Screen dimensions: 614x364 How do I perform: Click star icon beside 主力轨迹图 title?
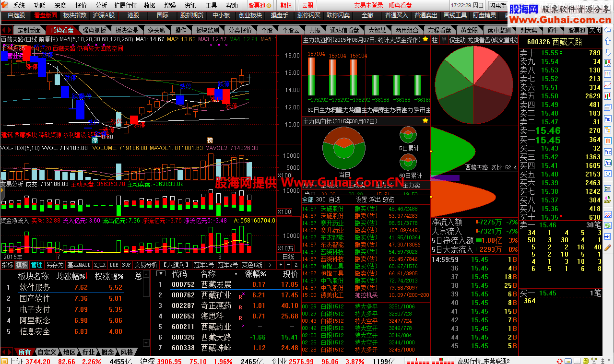(425, 40)
